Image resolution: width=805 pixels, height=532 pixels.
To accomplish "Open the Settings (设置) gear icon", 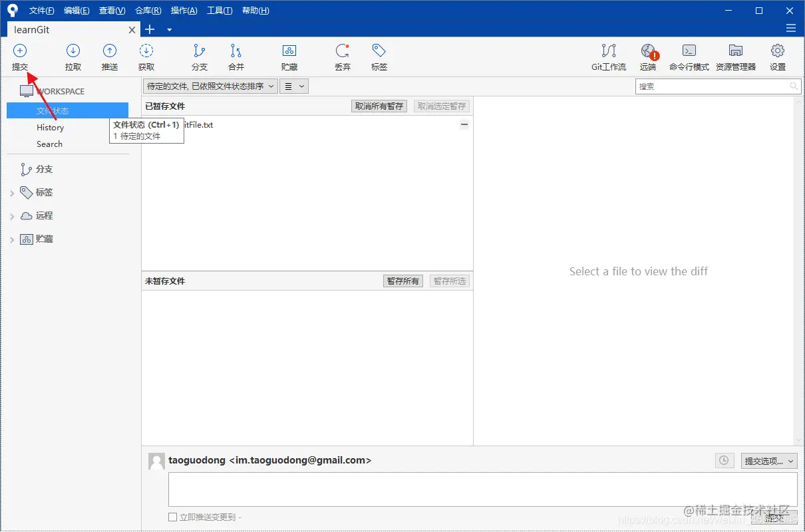I will (778, 51).
